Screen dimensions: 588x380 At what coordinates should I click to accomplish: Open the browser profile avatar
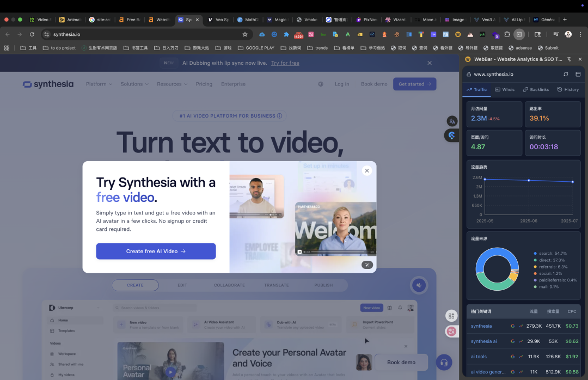pos(568,34)
